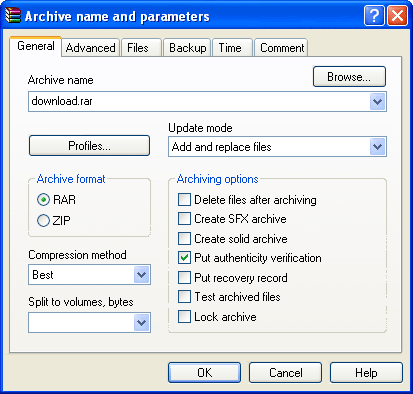Image resolution: width=413 pixels, height=394 pixels.
Task: Click the WinRAR books icon in title bar
Action: click(x=13, y=16)
